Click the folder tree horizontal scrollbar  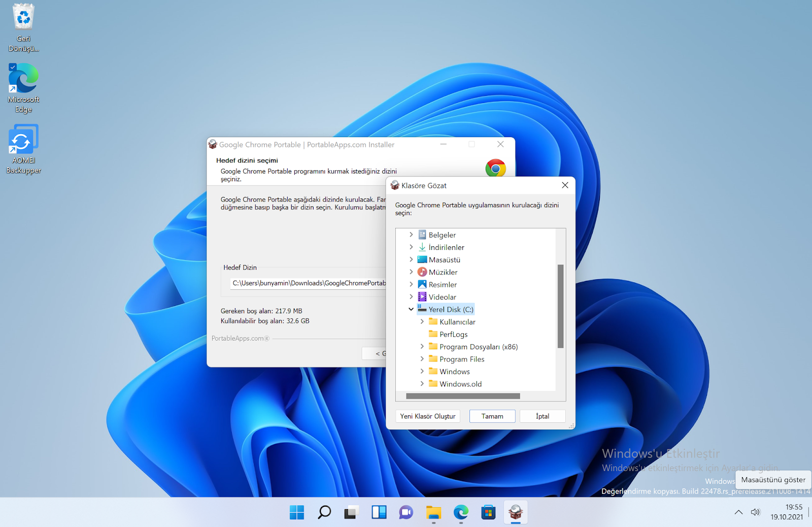point(463,396)
